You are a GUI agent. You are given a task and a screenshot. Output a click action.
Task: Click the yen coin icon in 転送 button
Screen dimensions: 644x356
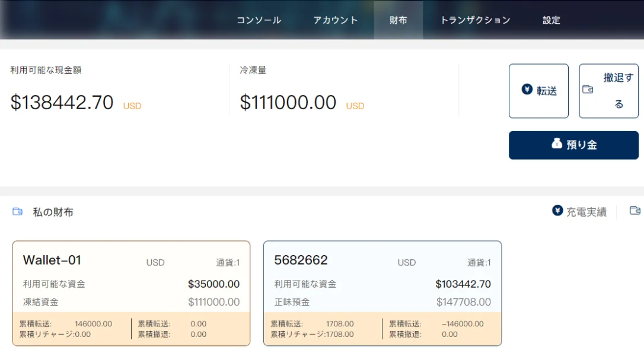(x=527, y=89)
